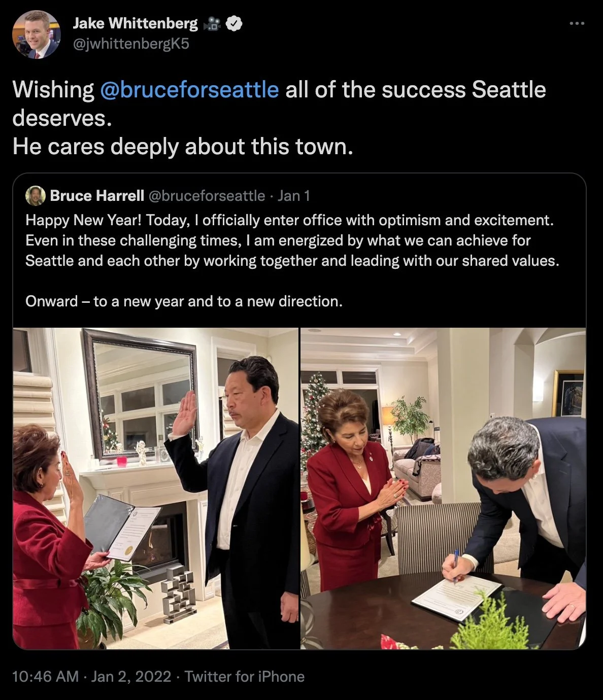
Task: Click the verified badge beside Jake Whittenberg
Action: (234, 23)
